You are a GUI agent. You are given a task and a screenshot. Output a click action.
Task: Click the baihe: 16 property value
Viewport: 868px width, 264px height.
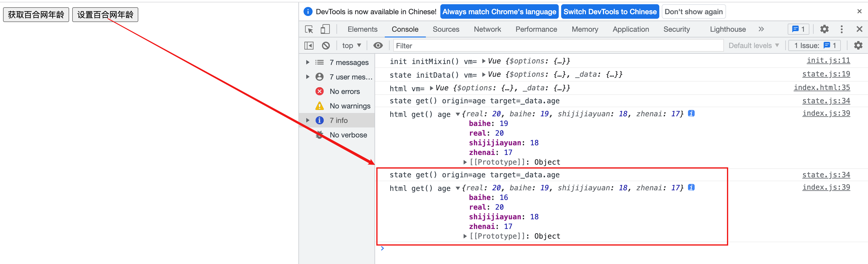[x=503, y=198]
